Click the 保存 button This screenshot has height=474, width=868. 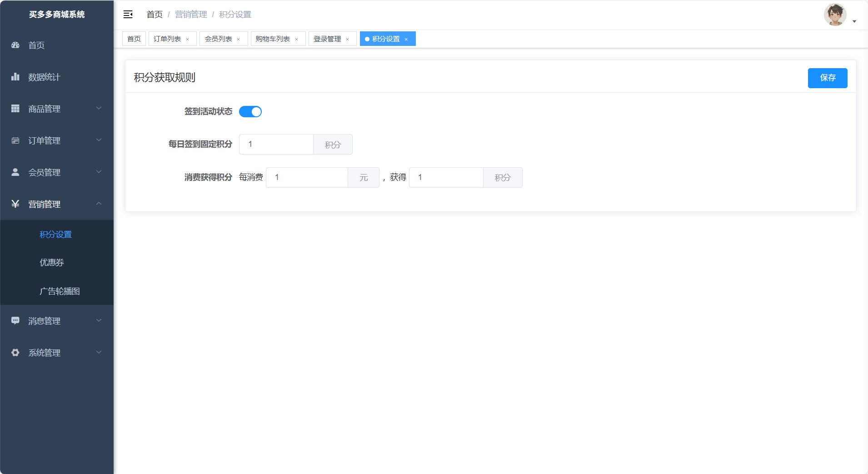coord(827,78)
